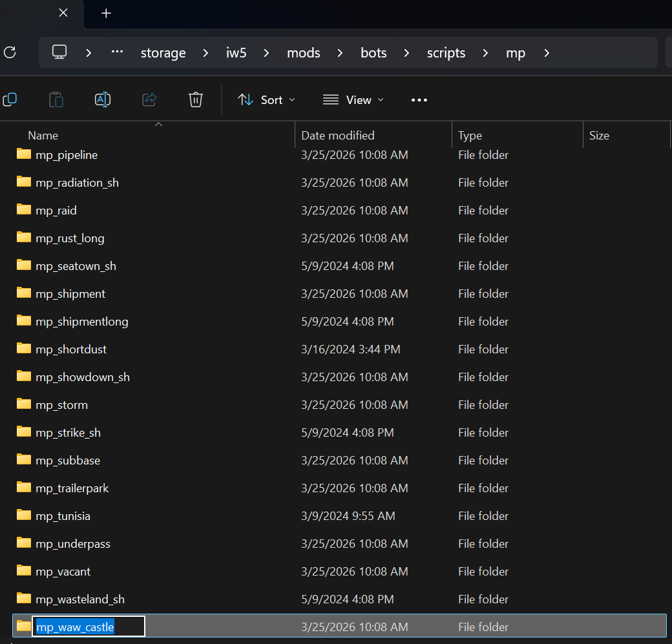The height and width of the screenshot is (644, 672).
Task: Open the See more toolbar options
Action: coord(419,100)
